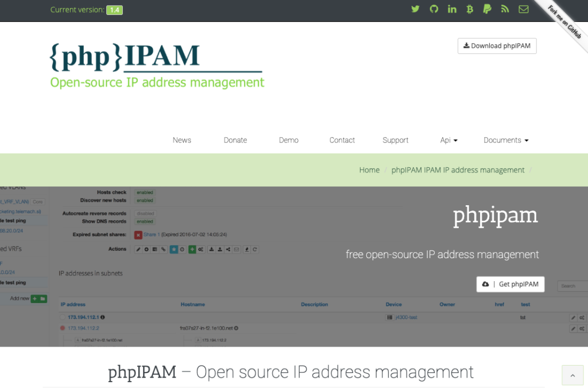Click the green plus icon in the Actions row
Viewport: 588px width, 388px height.
pyautogui.click(x=192, y=249)
